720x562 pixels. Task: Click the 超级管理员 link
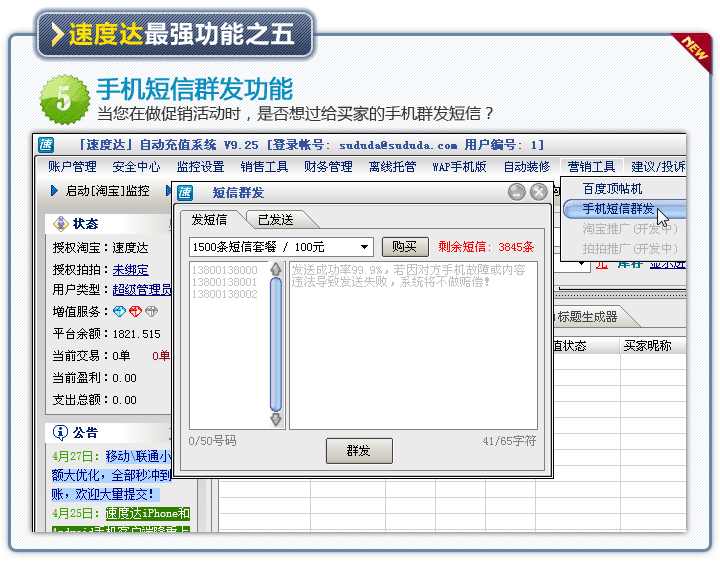pyautogui.click(x=142, y=290)
